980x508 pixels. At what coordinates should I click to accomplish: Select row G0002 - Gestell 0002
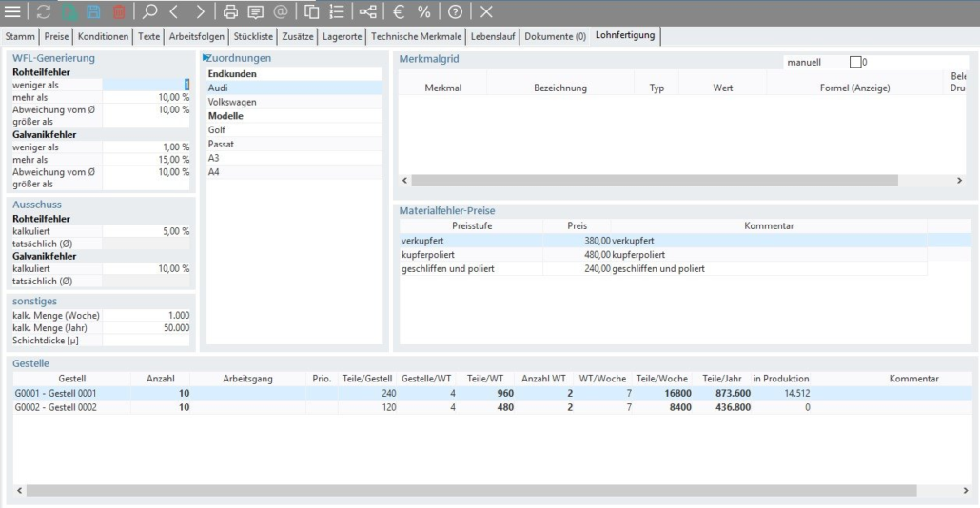point(57,407)
